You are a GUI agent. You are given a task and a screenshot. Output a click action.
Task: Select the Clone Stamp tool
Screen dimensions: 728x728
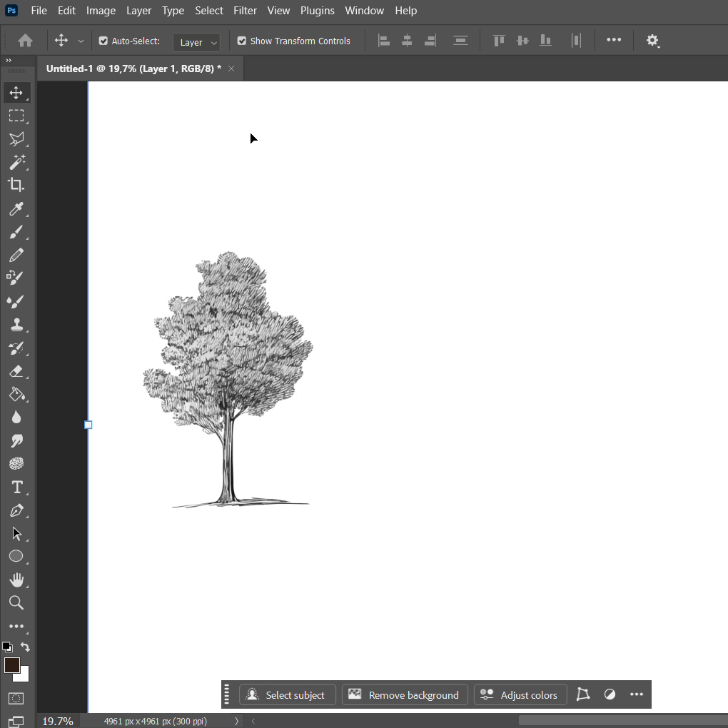(16, 325)
